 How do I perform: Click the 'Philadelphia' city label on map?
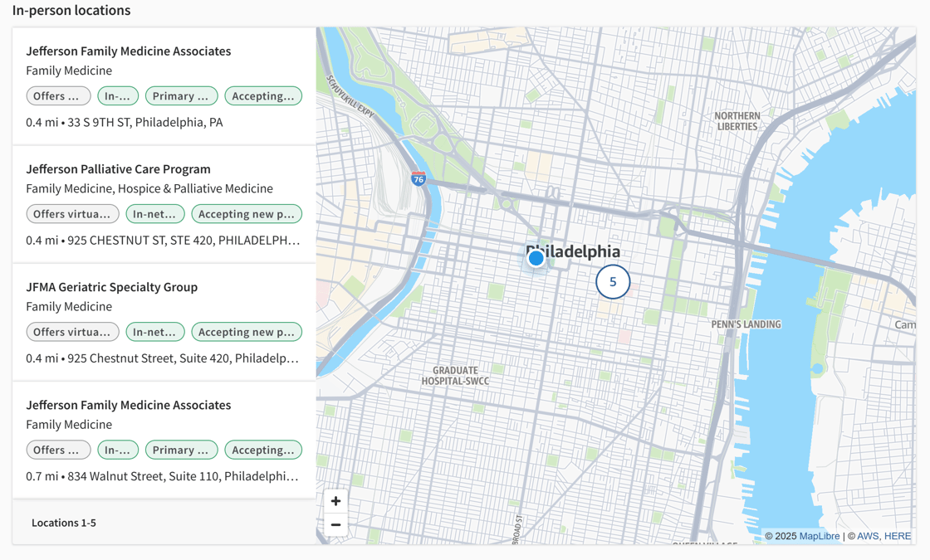[573, 251]
